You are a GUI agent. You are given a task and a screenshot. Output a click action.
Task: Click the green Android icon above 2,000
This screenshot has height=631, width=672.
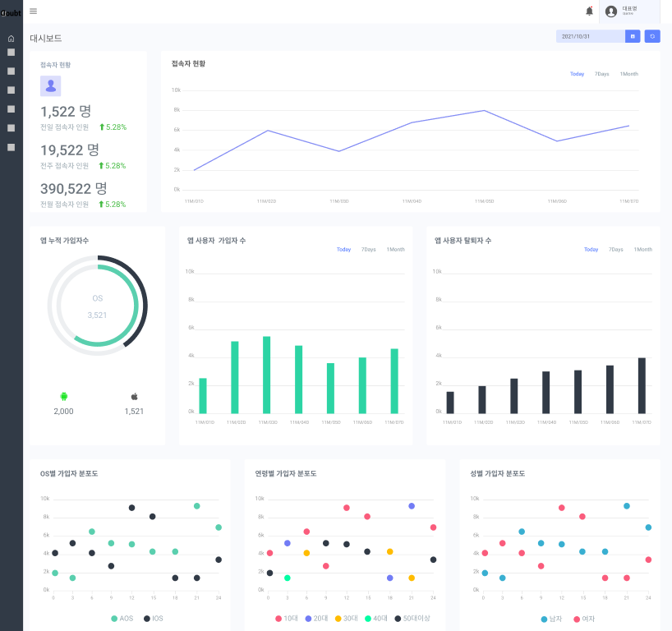pyautogui.click(x=64, y=397)
